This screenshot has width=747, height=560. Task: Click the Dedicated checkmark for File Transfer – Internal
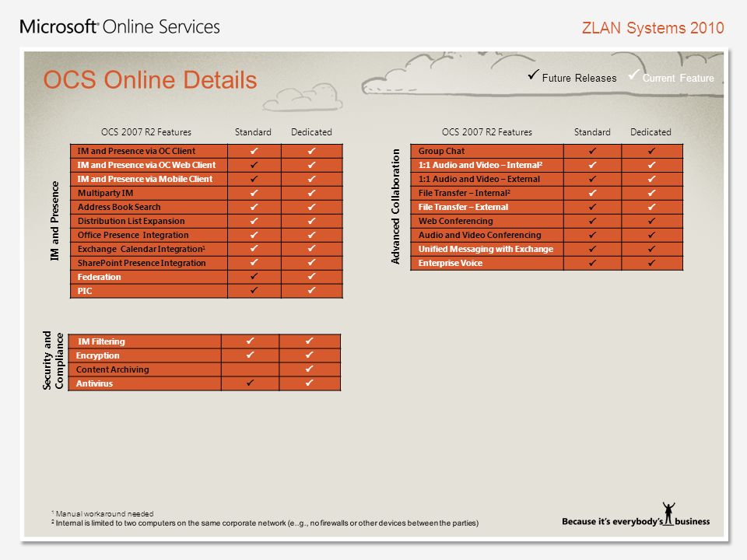[652, 193]
